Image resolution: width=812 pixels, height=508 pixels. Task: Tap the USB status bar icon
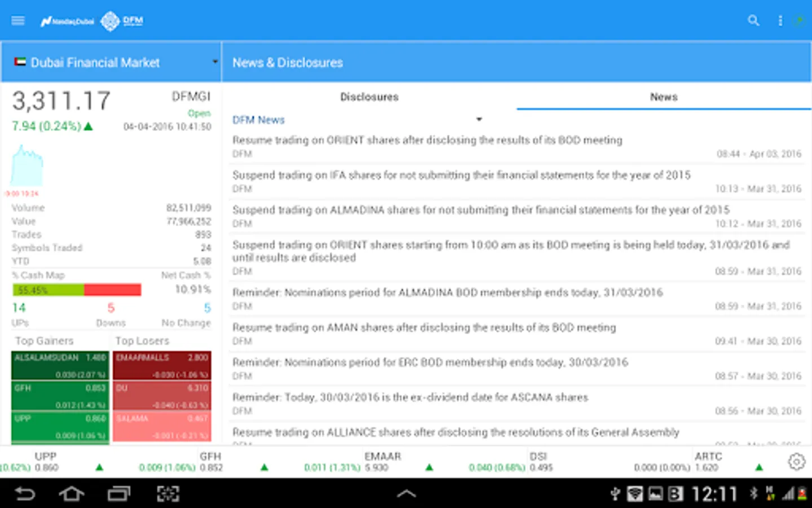pos(615,494)
